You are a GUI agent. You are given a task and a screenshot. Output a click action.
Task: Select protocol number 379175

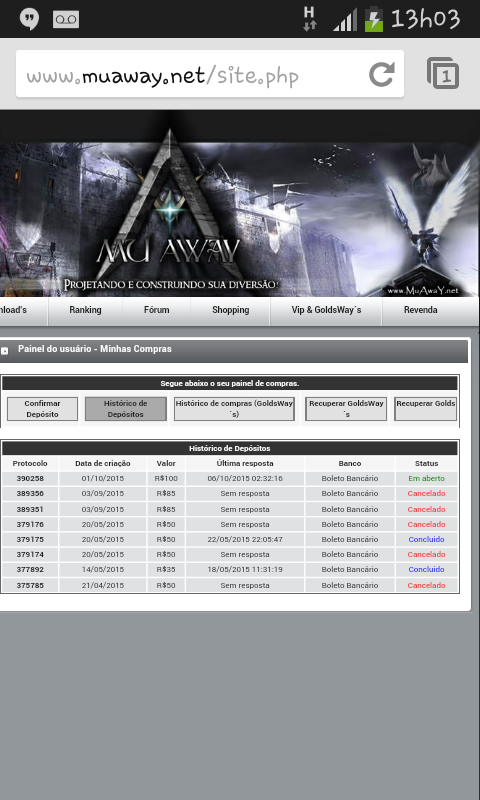pos(30,539)
